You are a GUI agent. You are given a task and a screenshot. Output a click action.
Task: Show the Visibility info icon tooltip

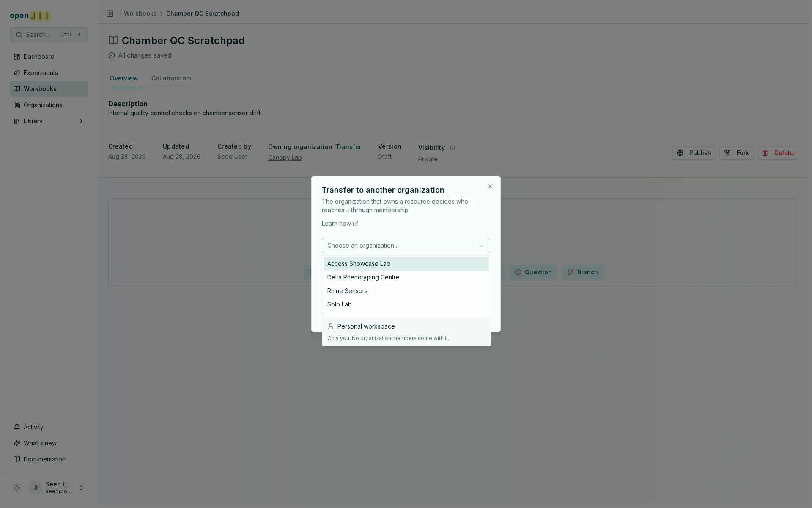[x=453, y=148]
